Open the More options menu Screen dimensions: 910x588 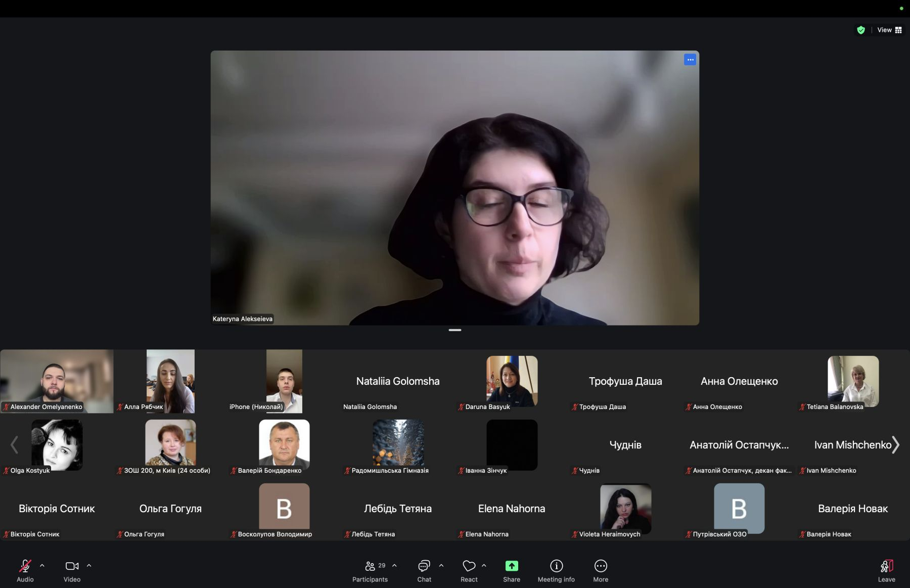[601, 570]
